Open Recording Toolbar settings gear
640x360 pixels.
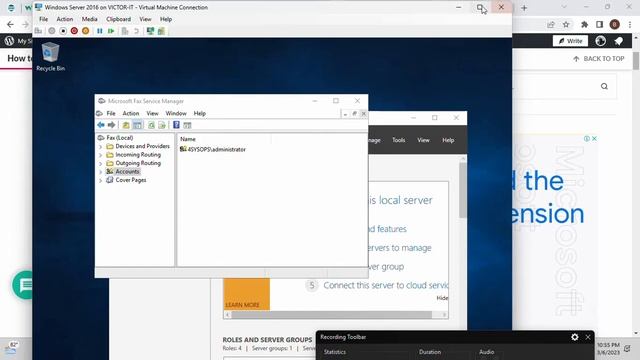(x=575, y=337)
